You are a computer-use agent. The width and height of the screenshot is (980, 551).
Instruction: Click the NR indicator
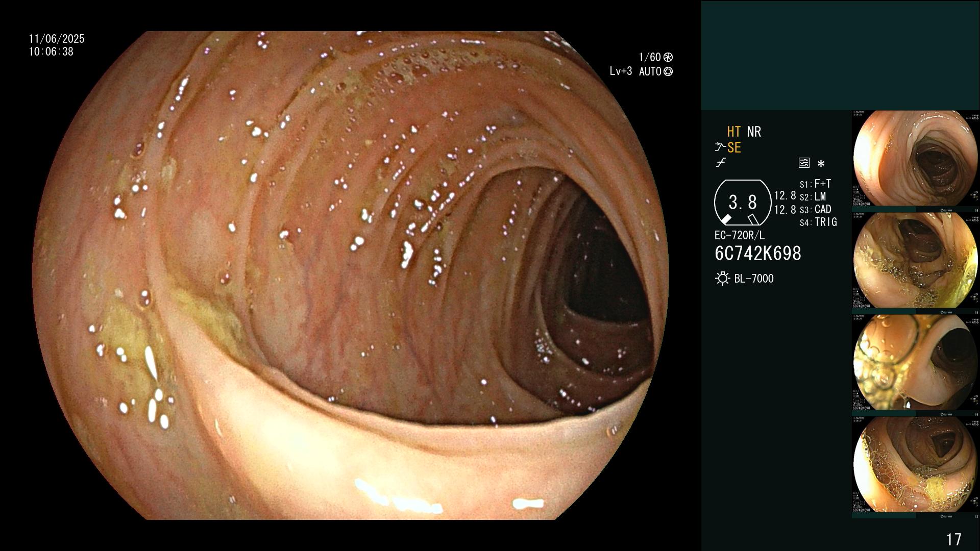tap(754, 132)
